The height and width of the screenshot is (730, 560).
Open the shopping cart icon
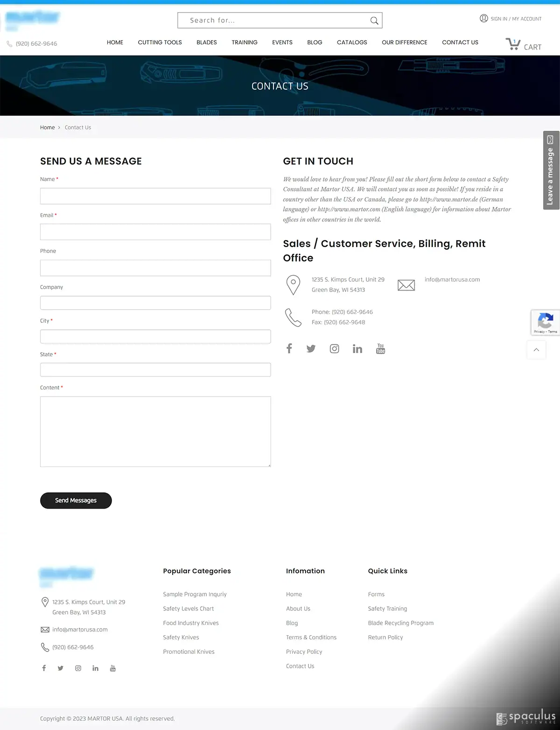pos(513,44)
